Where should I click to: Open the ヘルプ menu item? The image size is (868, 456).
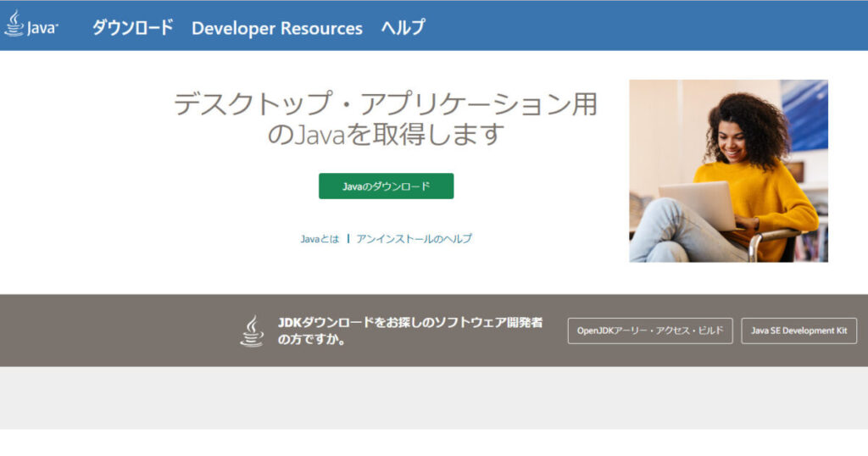[x=403, y=27]
